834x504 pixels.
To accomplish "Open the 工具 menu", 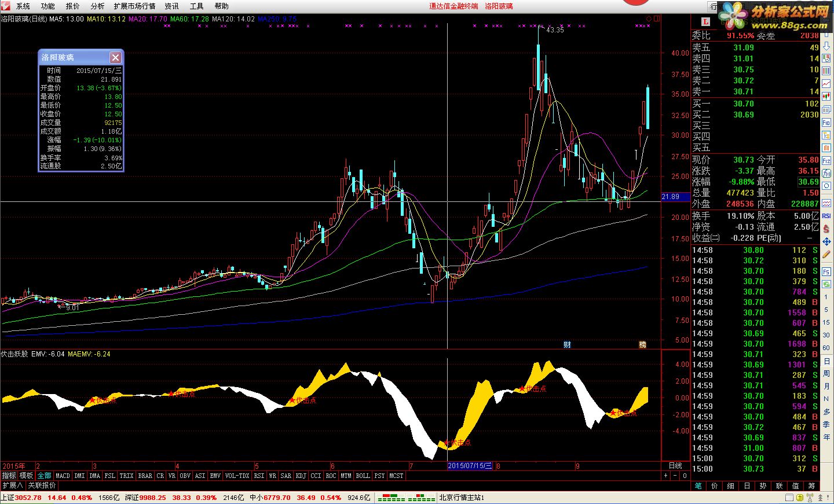I will click(196, 6).
